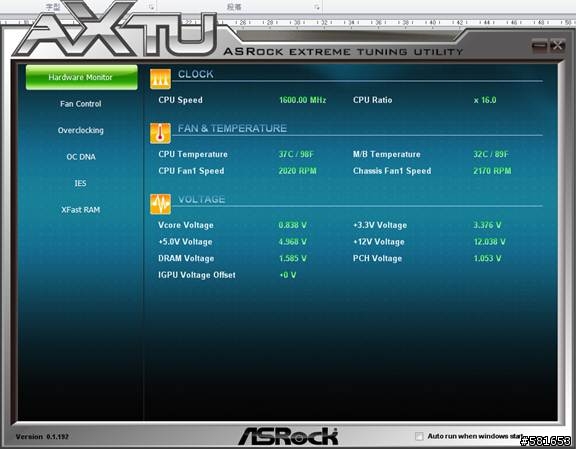Click the FAN & TEMPERATURE heading
The height and width of the screenshot is (449, 576).
232,128
